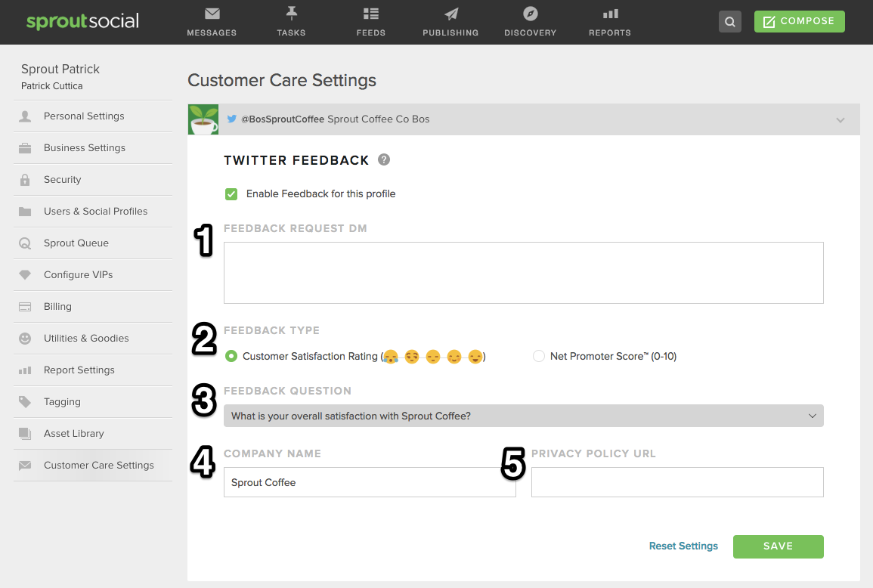The height and width of the screenshot is (588, 873).
Task: Click the Save button
Action: (779, 546)
